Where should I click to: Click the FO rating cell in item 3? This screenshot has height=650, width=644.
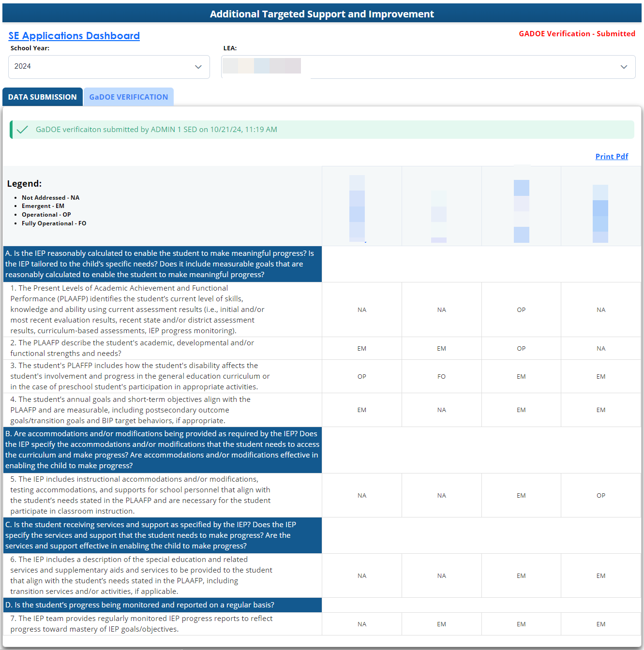click(441, 376)
